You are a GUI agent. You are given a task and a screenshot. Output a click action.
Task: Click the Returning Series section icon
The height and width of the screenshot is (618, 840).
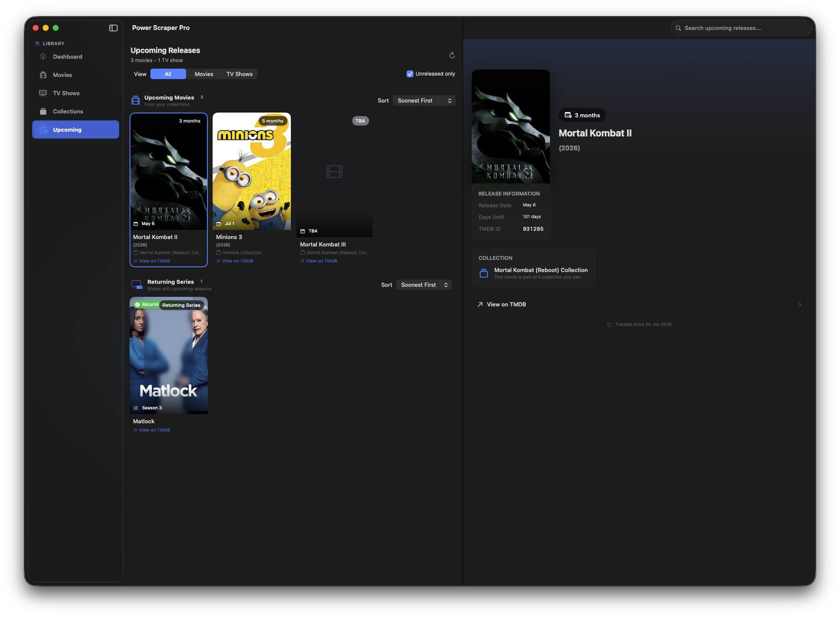tap(137, 285)
